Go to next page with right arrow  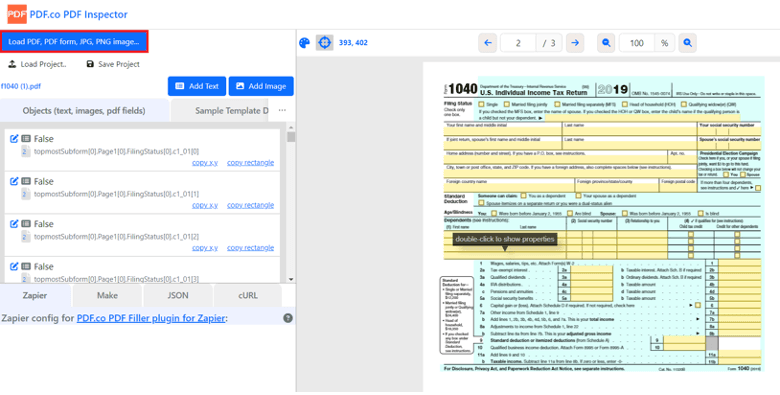click(575, 43)
